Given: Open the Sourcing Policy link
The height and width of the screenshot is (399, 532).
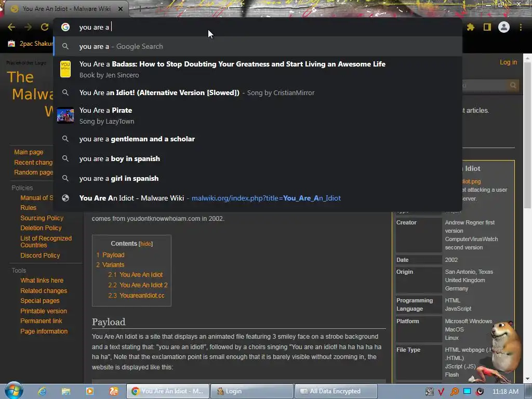Looking at the screenshot, I should (42, 218).
